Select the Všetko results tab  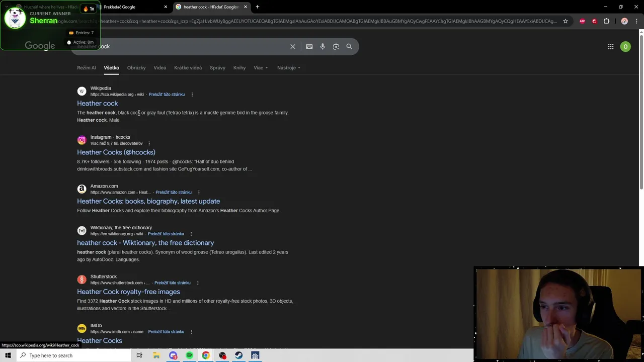tap(111, 68)
